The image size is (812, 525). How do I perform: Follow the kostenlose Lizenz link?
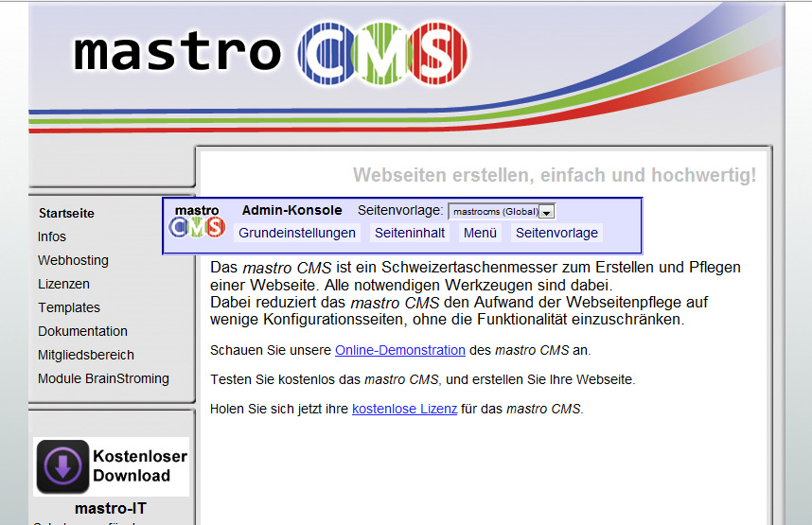click(404, 409)
